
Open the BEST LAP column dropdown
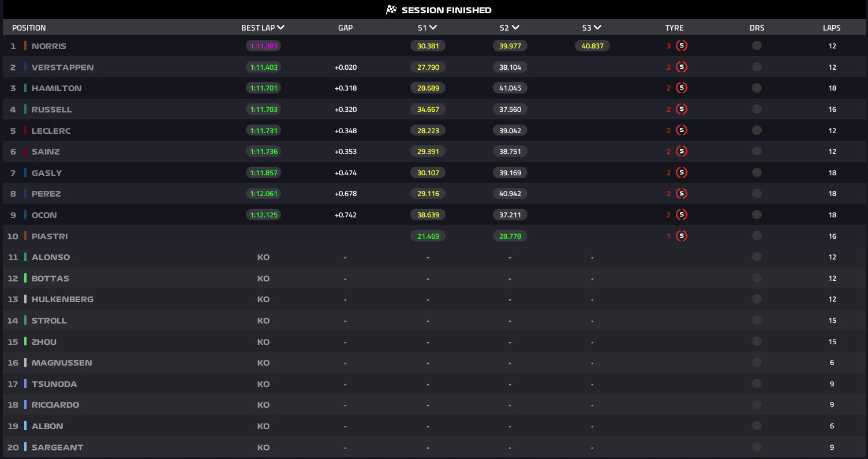click(x=280, y=27)
